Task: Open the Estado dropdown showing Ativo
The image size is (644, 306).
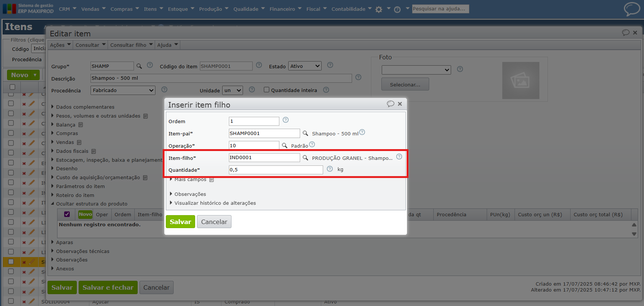Action: pyautogui.click(x=305, y=66)
